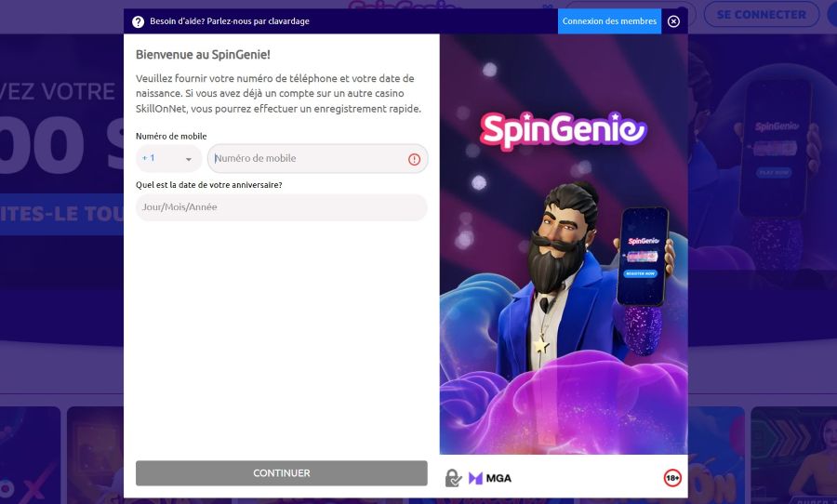This screenshot has height=504, width=837.
Task: Click the 'Quel est la date de votre anniversaire?' label
Action: 208,185
